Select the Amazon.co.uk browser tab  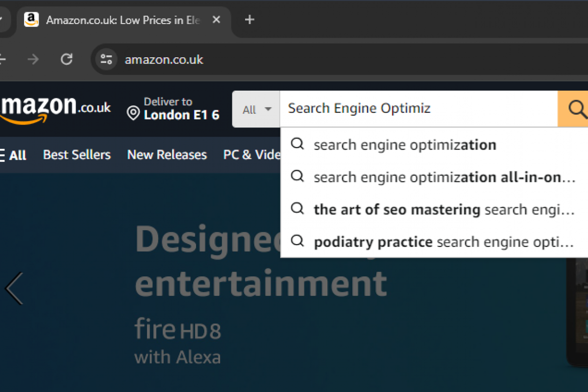pyautogui.click(x=123, y=20)
